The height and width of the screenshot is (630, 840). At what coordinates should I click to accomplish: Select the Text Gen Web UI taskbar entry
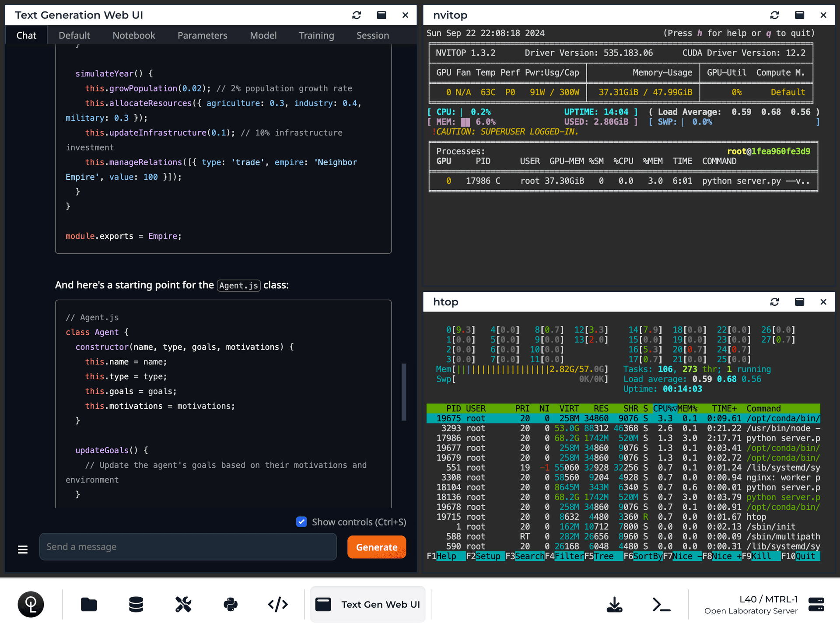point(367,605)
